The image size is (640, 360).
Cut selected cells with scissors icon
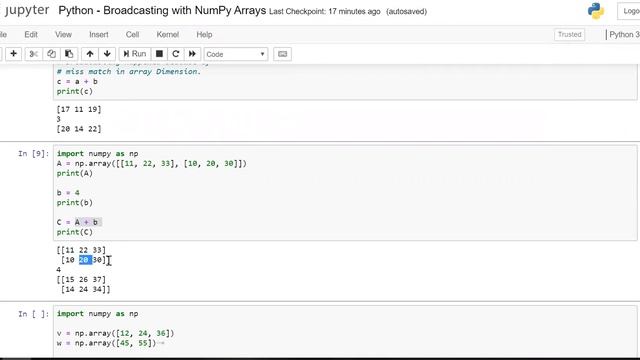point(33,54)
